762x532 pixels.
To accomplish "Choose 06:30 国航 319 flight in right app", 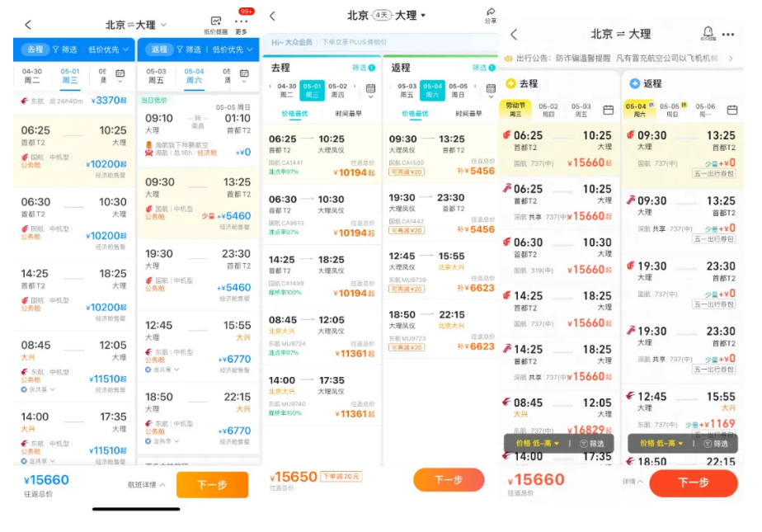I will coord(559,257).
